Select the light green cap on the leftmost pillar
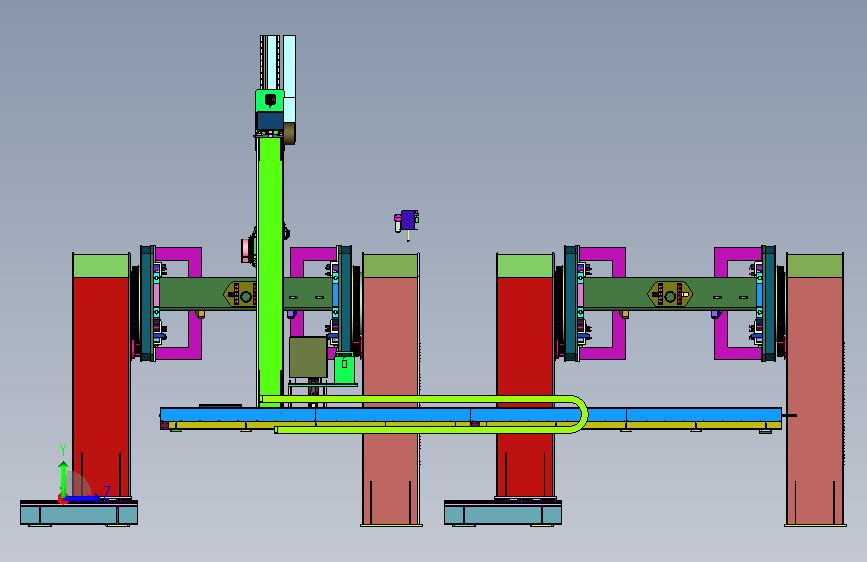Screen dimensions: 867x562 (x=101, y=266)
